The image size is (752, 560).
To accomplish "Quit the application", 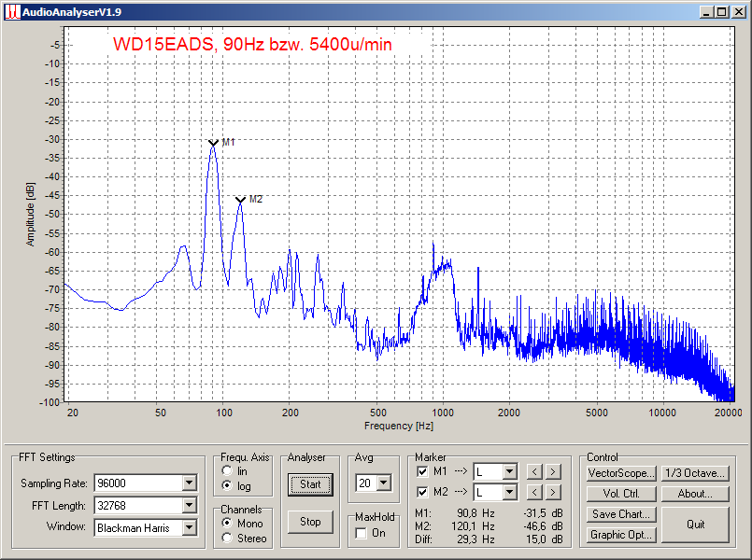I will pos(695,525).
